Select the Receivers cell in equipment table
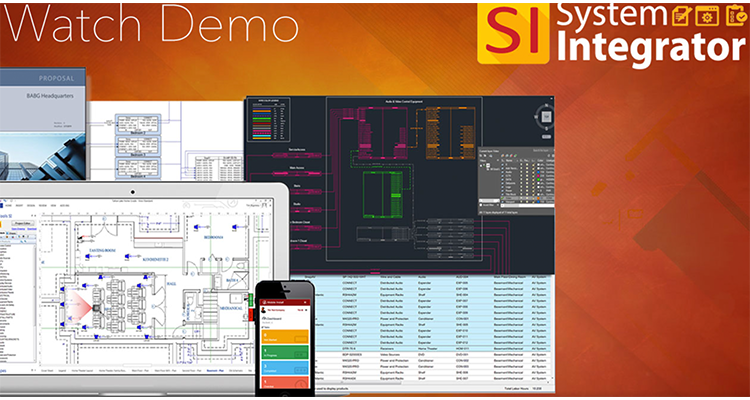750x400 pixels. (388, 349)
